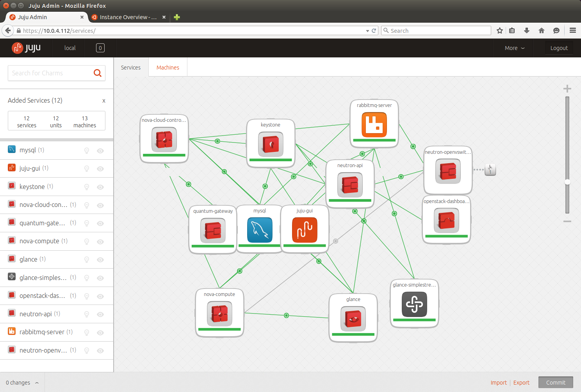
Task: Open the glance-simplestreams service block
Action: [x=414, y=303]
